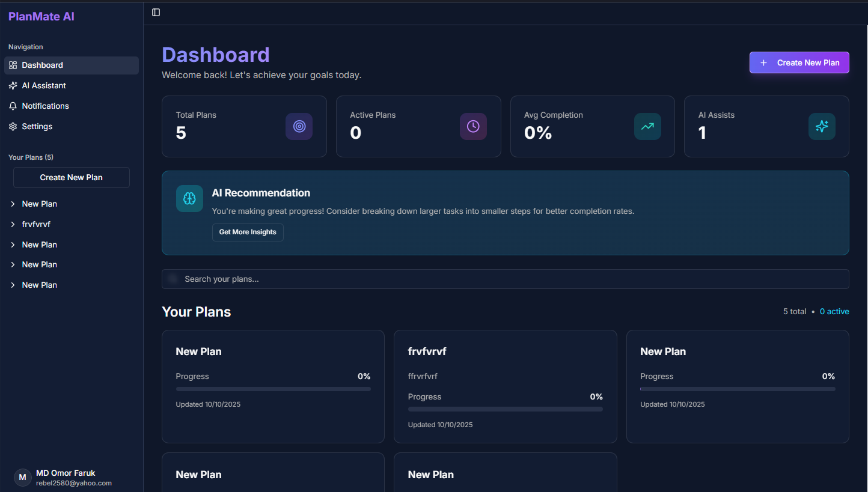Click the bell icon beside Notifications
868x492 pixels.
pos(13,106)
